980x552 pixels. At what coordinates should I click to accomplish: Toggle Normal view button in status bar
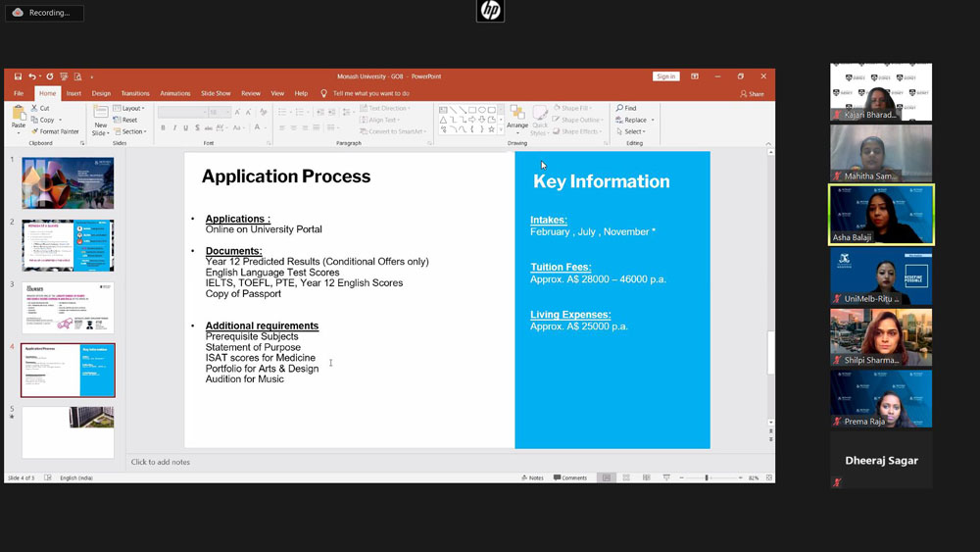[x=607, y=477]
